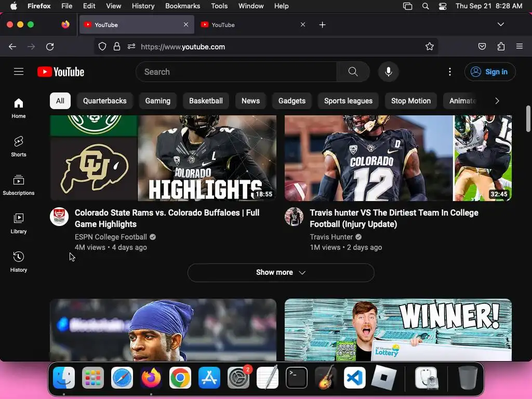Open Spotlight search in menu bar
This screenshot has height=399, width=532.
(425, 6)
